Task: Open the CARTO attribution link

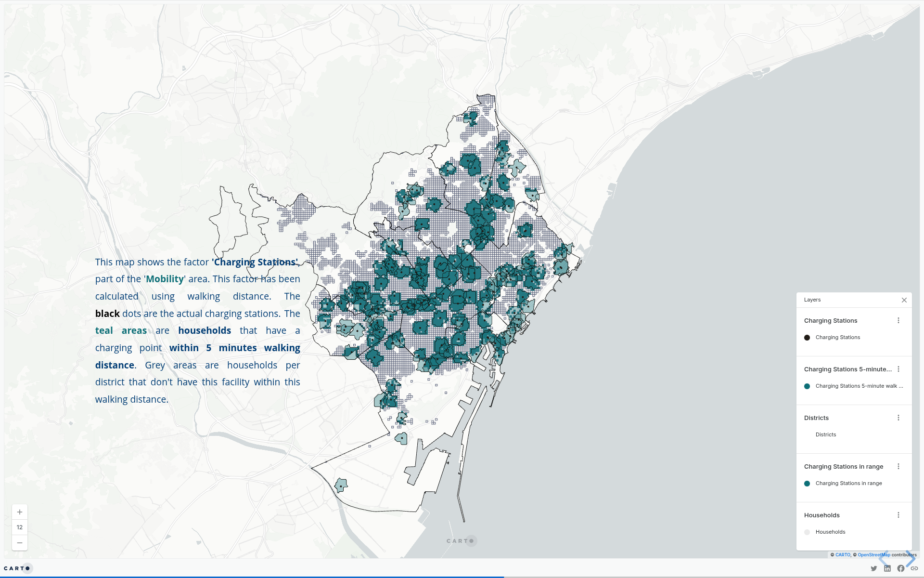Action: click(843, 555)
